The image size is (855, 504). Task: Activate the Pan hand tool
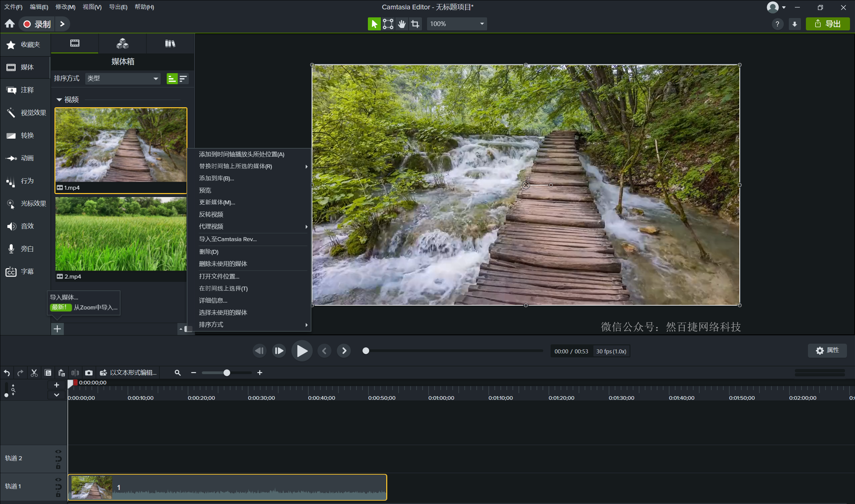(402, 24)
